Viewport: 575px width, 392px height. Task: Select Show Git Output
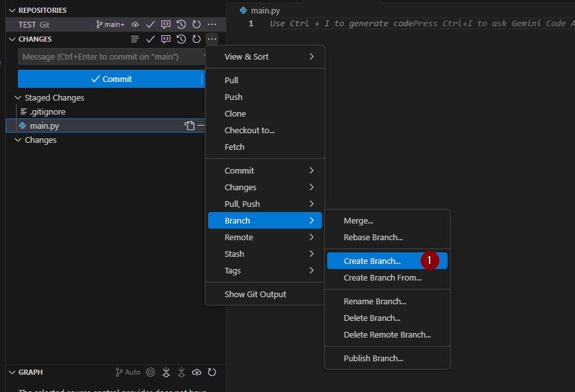264,295
